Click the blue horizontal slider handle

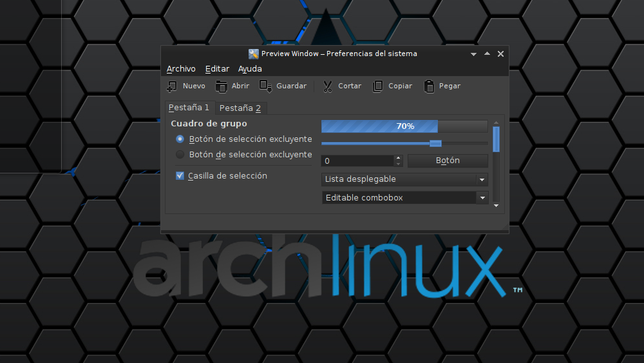tap(435, 143)
